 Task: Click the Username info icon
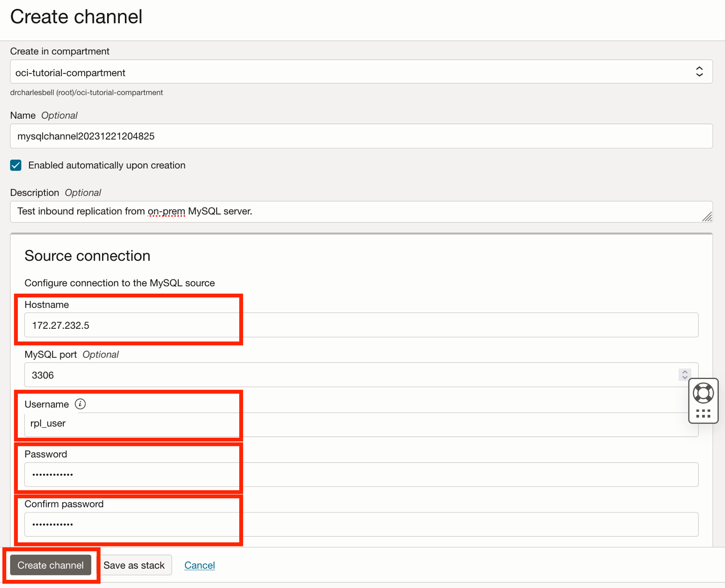[80, 404]
